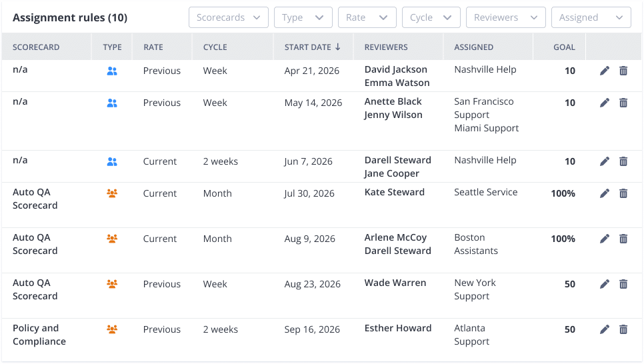Open the Cycle filter dropdown
The height and width of the screenshot is (364, 644).
(431, 18)
